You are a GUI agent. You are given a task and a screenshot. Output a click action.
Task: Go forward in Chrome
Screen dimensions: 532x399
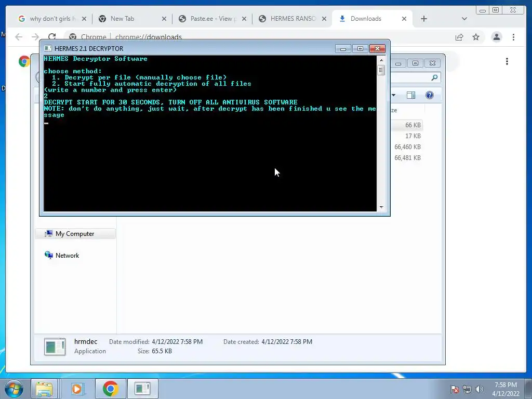pyautogui.click(x=35, y=37)
